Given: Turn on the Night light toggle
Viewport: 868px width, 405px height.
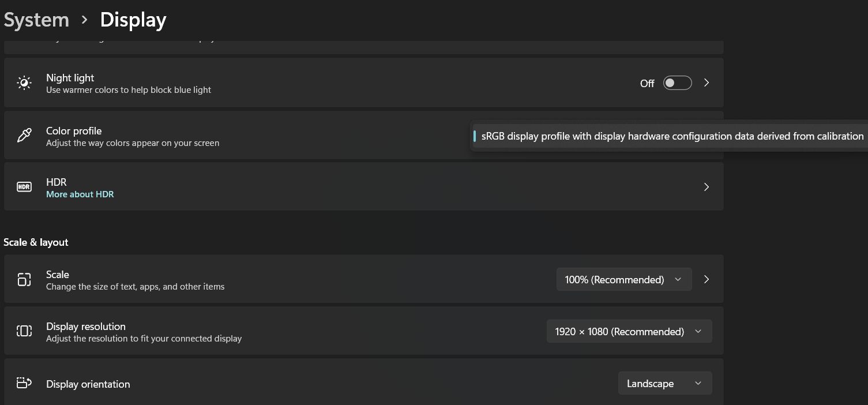Looking at the screenshot, I should (x=677, y=83).
